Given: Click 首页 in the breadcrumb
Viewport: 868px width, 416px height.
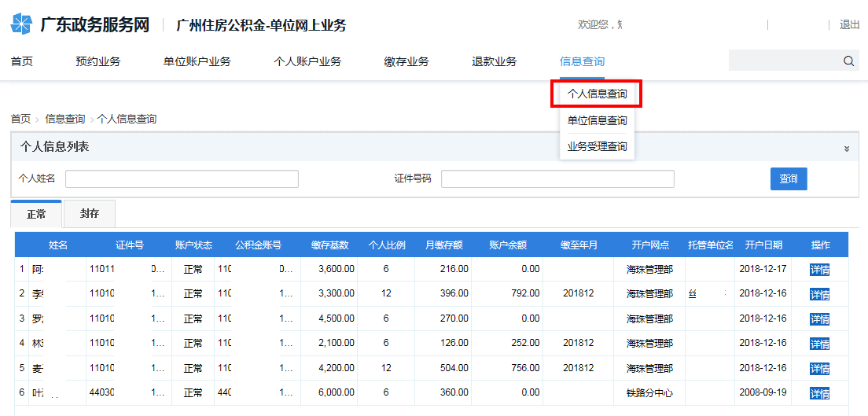Looking at the screenshot, I should click(x=21, y=119).
